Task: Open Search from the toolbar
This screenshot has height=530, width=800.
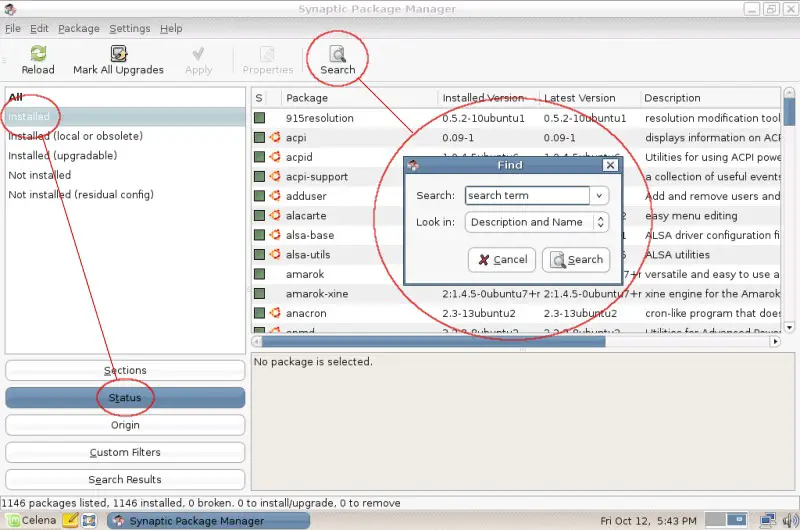Action: pyautogui.click(x=338, y=60)
